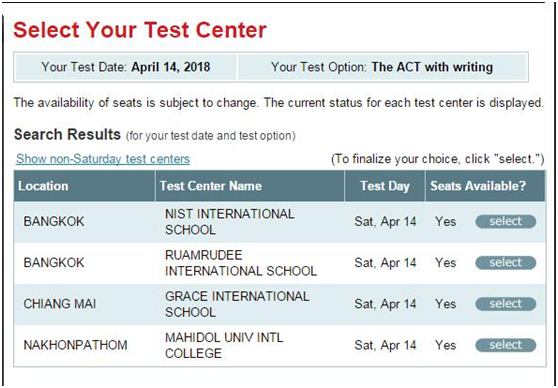The image size is (558, 388).
Task: Click the Location column header
Action: [x=85, y=186]
